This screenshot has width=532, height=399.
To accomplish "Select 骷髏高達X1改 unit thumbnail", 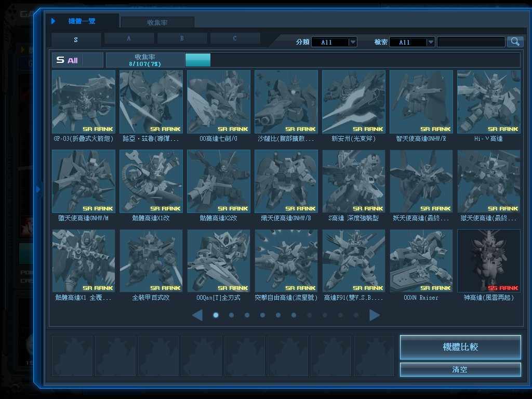I will tap(151, 181).
